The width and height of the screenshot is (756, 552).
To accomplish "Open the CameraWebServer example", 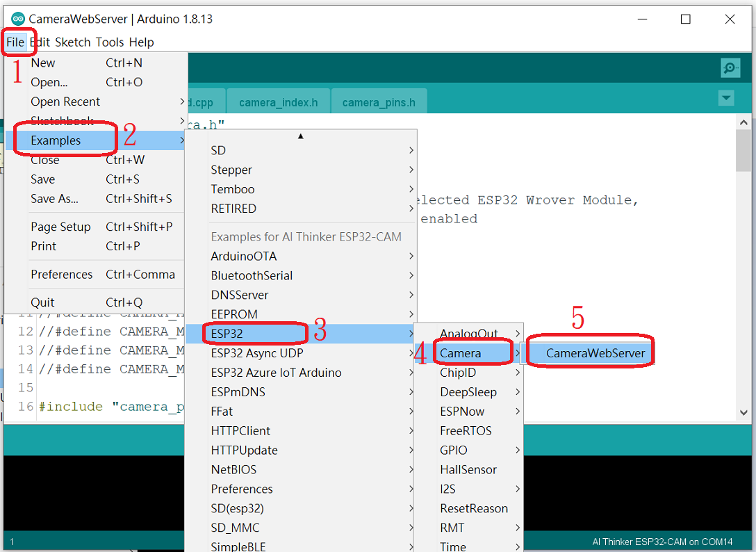I will (x=589, y=352).
